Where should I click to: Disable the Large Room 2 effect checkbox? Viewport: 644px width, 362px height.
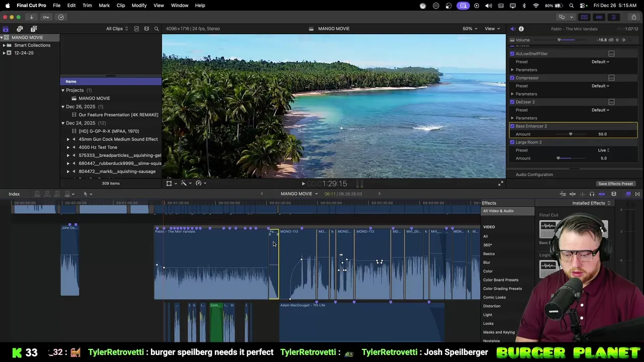tap(512, 142)
